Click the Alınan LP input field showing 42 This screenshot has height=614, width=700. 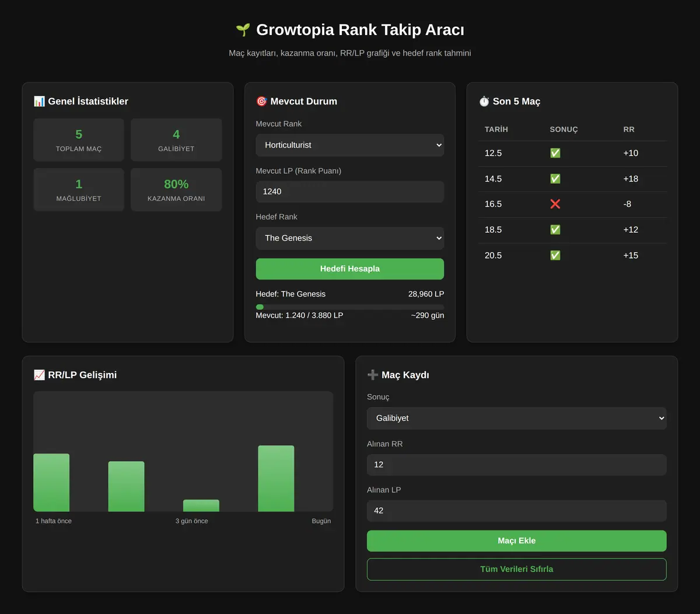tap(517, 511)
